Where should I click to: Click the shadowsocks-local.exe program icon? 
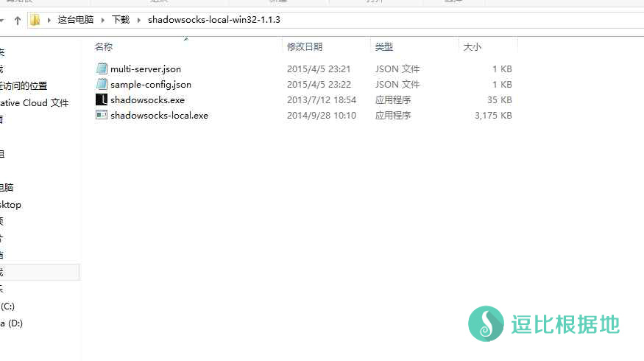(x=102, y=115)
